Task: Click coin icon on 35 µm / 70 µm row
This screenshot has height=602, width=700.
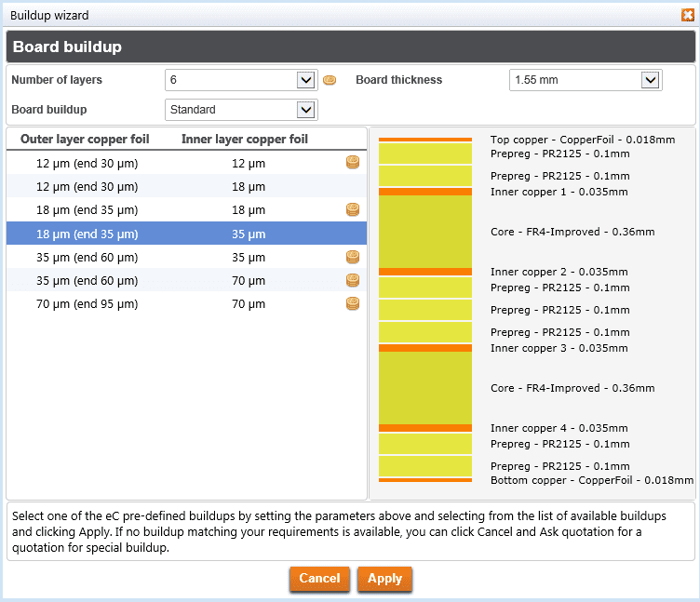Action: (353, 280)
